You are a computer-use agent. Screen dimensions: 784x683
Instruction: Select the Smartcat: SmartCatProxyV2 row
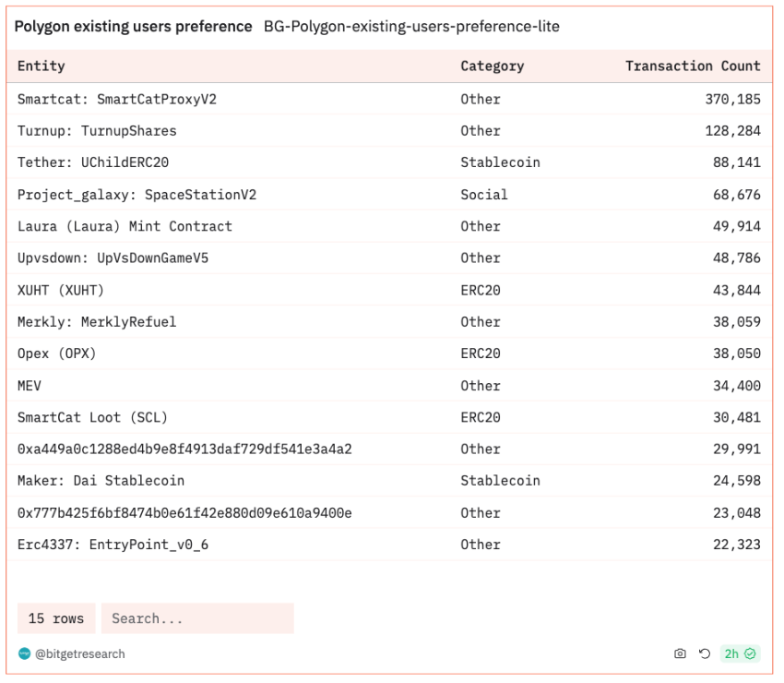[389, 99]
